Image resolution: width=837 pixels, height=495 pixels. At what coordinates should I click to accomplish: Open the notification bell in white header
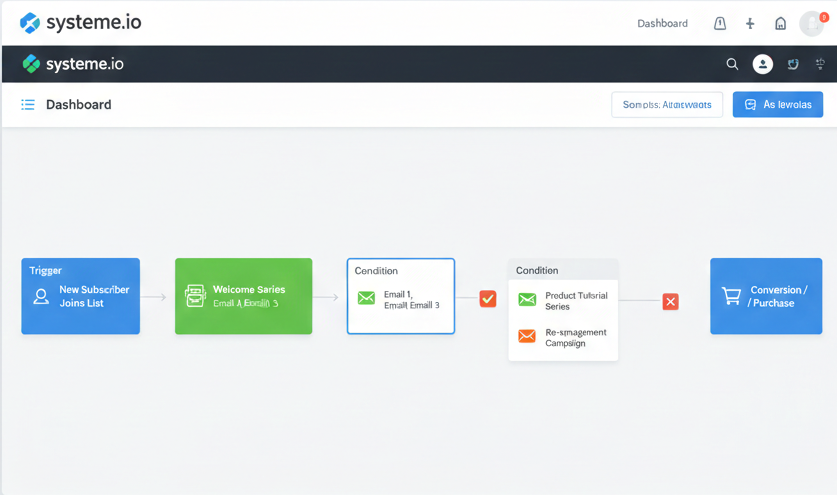[720, 23]
